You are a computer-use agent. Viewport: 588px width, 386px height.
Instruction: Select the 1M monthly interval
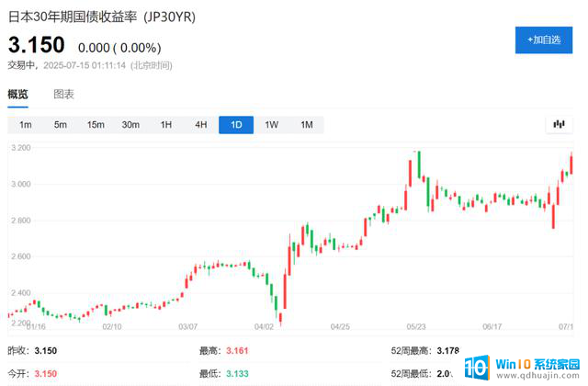pos(307,125)
